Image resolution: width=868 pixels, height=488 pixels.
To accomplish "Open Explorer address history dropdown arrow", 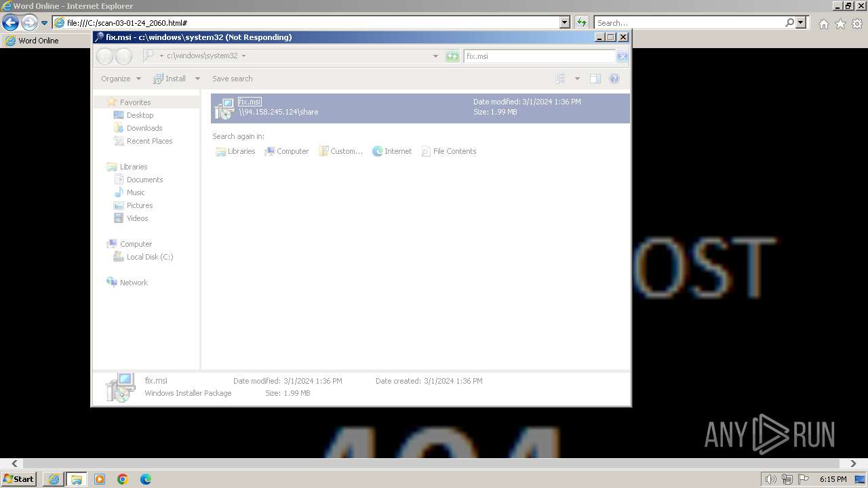I will (x=435, y=56).
